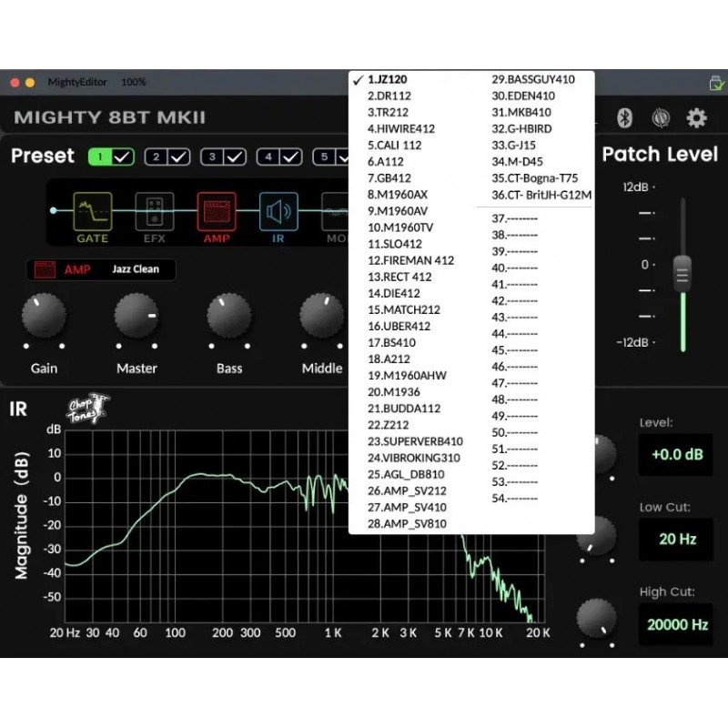Image resolution: width=728 pixels, height=728 pixels.
Task: Click the 20 Hz Low Cut value
Action: tap(675, 541)
